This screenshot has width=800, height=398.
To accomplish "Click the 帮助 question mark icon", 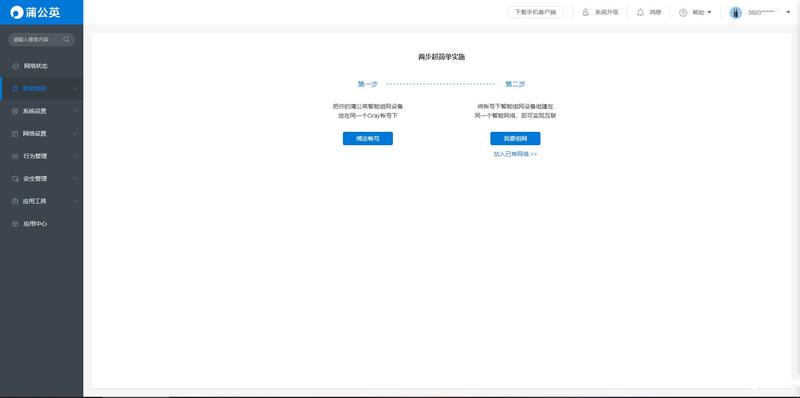I will (683, 13).
